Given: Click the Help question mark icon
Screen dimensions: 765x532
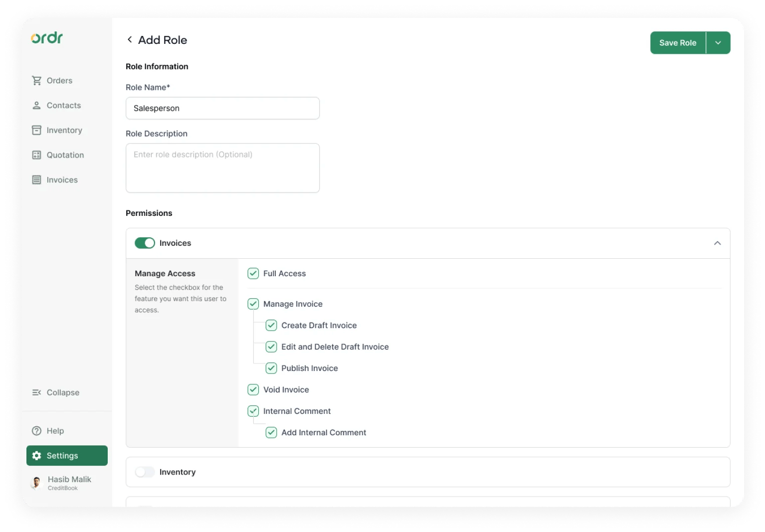Looking at the screenshot, I should point(36,431).
